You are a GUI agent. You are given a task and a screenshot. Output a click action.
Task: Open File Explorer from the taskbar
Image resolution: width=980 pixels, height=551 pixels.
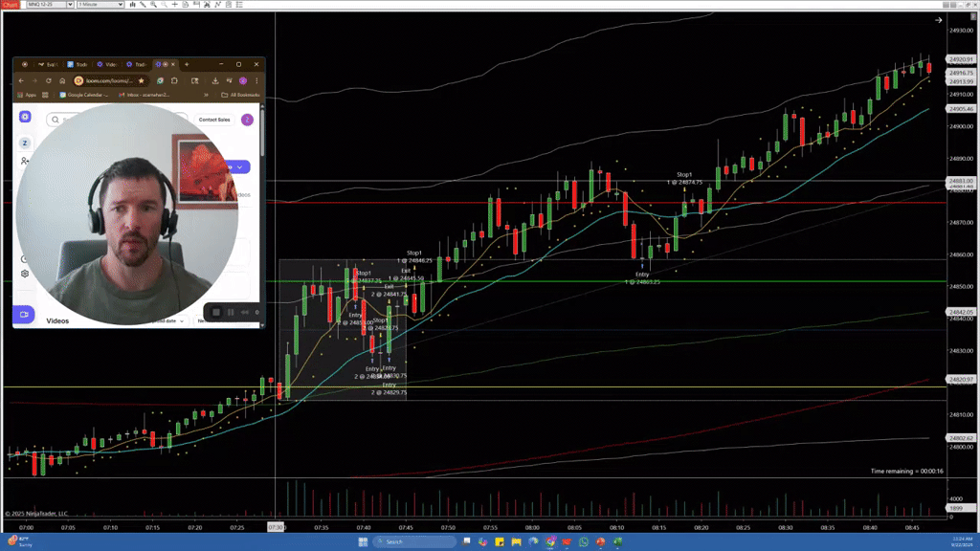516,541
